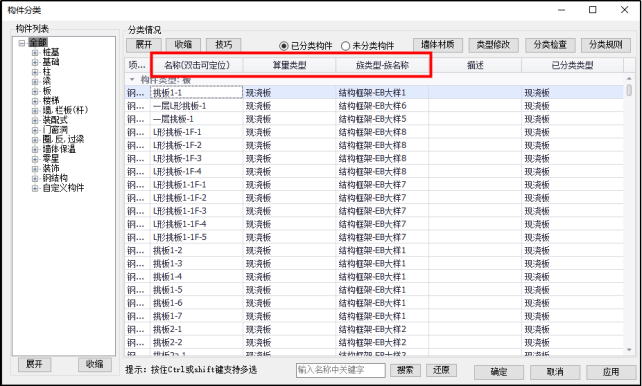Viewport: 642px width, 386px height.
Task: Expand the 基础 tree node
Action: tap(35, 63)
